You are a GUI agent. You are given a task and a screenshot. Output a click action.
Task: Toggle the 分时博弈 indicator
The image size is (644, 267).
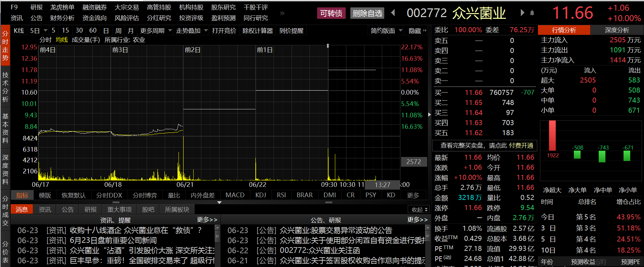(145, 195)
